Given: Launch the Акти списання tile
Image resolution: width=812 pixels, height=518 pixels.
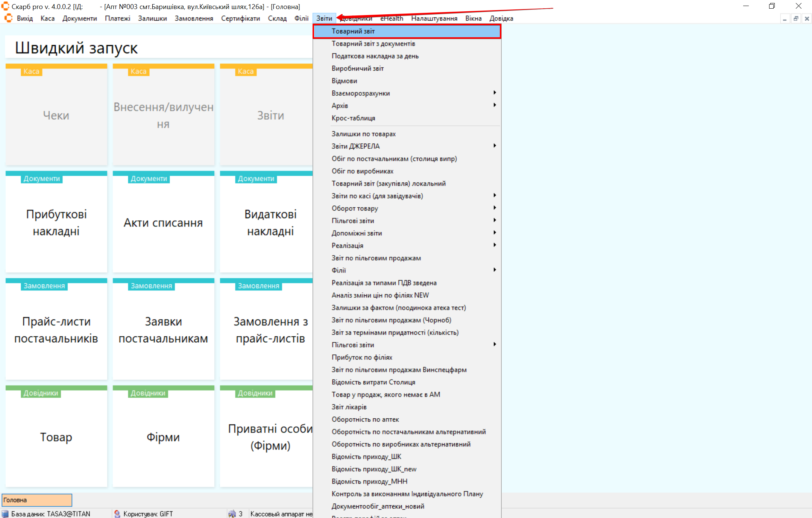Looking at the screenshot, I should 163,222.
